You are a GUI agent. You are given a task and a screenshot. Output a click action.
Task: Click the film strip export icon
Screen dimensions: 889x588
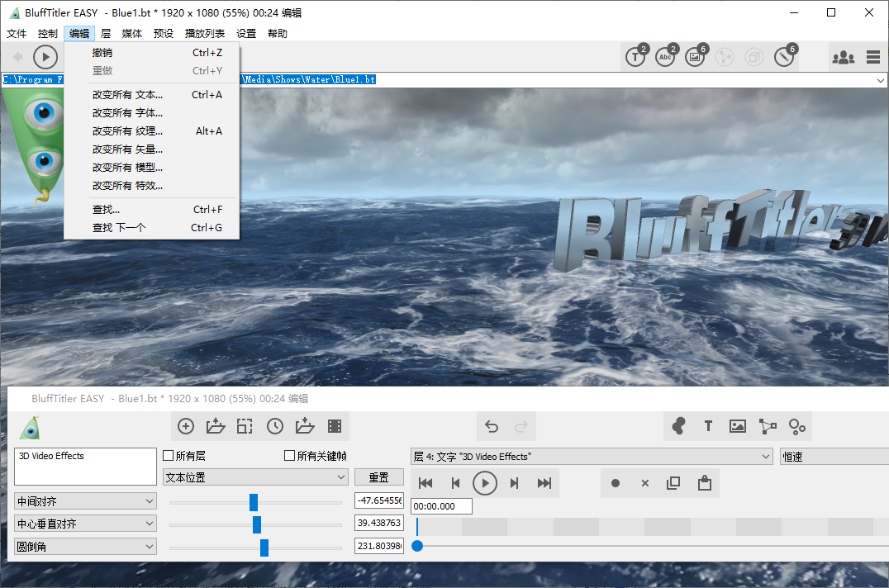(x=335, y=426)
